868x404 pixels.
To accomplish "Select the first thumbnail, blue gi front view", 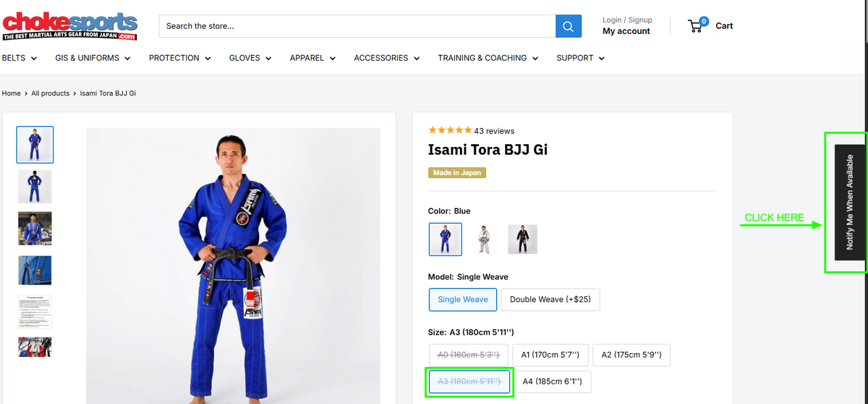I will [35, 145].
